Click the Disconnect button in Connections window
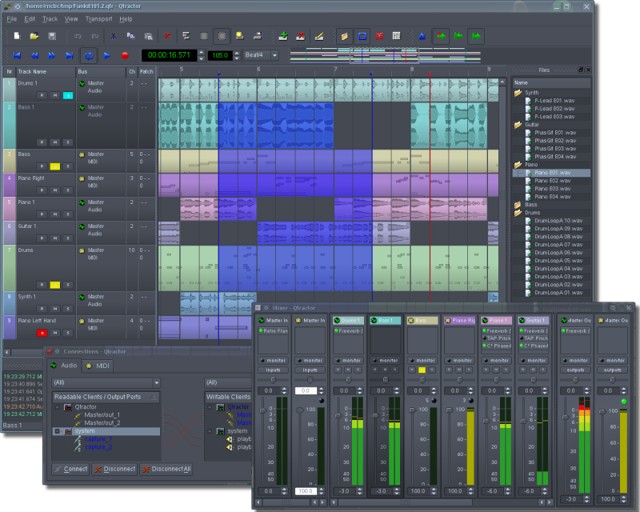Image resolution: width=640 pixels, height=512 pixels. [x=115, y=469]
